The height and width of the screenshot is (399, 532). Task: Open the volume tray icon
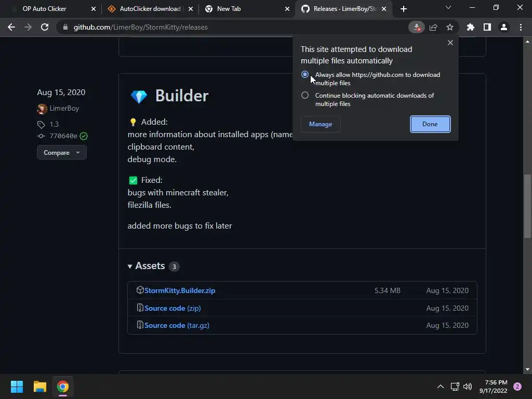click(x=468, y=387)
